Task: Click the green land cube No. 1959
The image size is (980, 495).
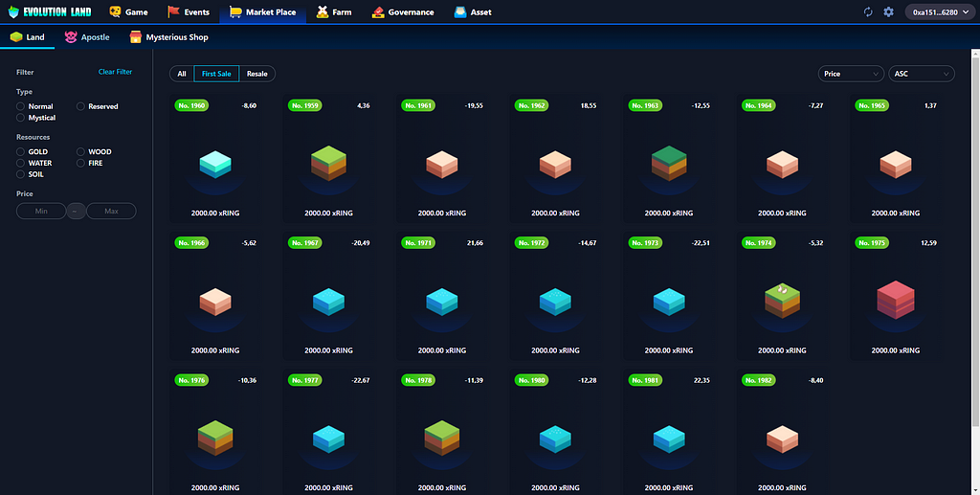Action: [329, 163]
